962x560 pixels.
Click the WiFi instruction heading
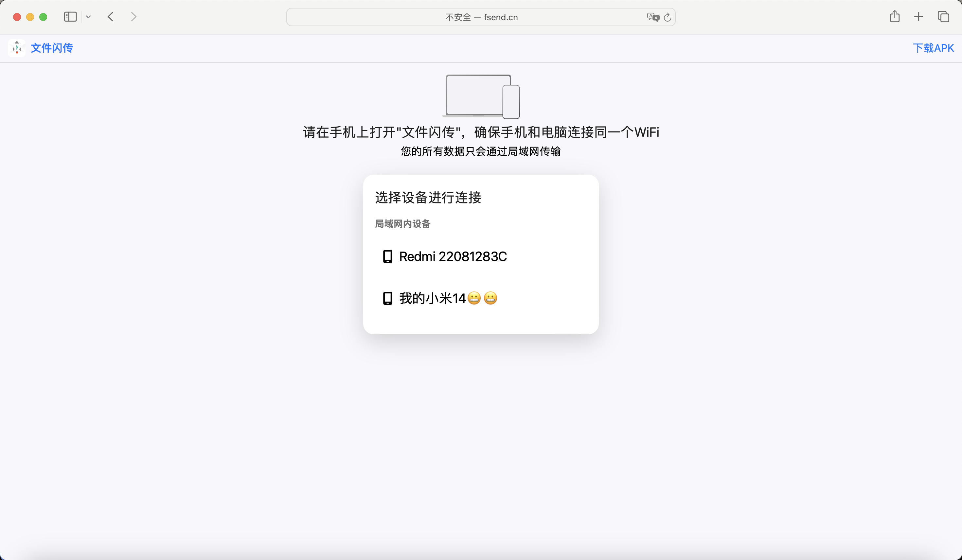click(x=481, y=132)
